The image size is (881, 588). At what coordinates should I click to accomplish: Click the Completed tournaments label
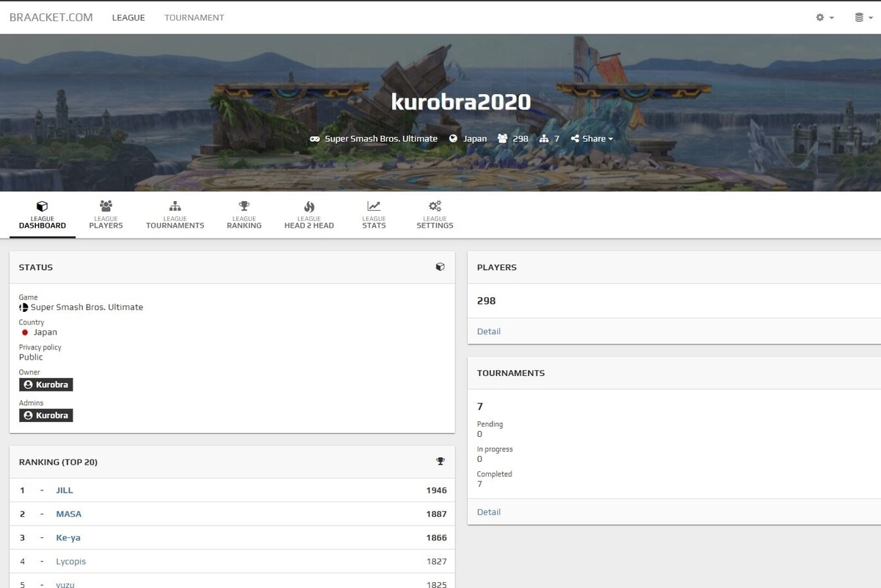[x=495, y=474]
